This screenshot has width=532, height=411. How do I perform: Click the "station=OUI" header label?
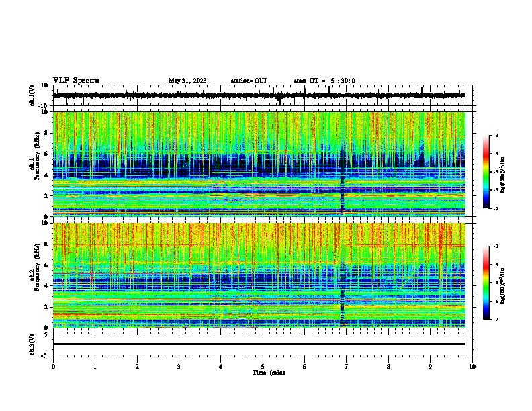249,81
